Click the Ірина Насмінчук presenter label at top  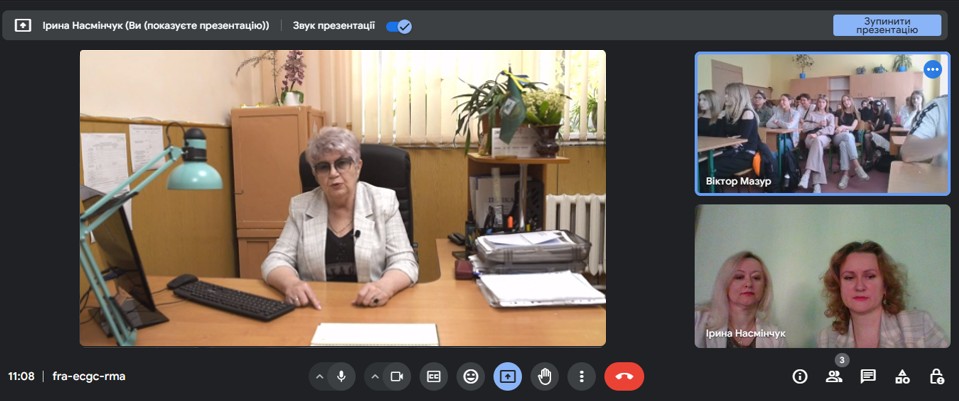156,26
